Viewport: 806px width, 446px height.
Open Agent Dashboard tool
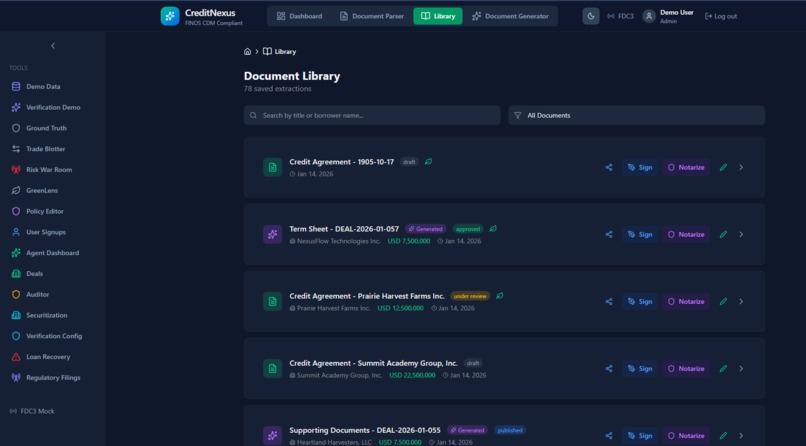(52, 253)
